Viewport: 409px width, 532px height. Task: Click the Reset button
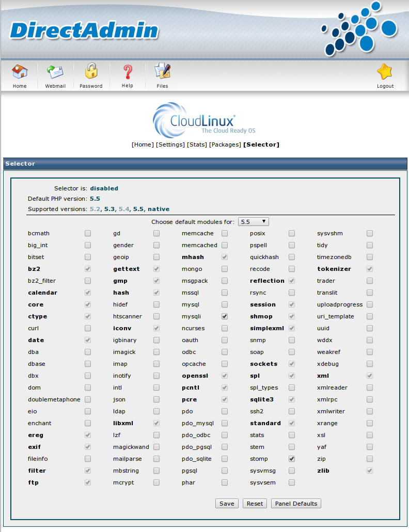click(x=255, y=504)
